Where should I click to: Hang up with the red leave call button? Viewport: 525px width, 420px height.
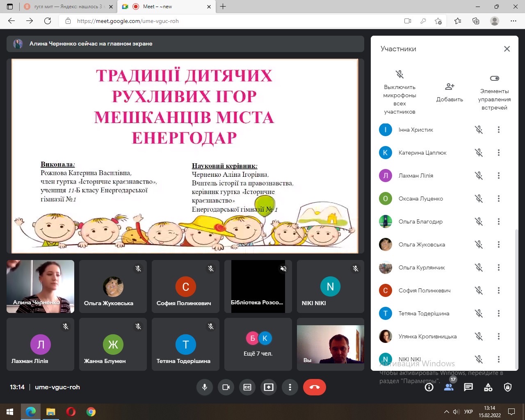click(x=315, y=387)
